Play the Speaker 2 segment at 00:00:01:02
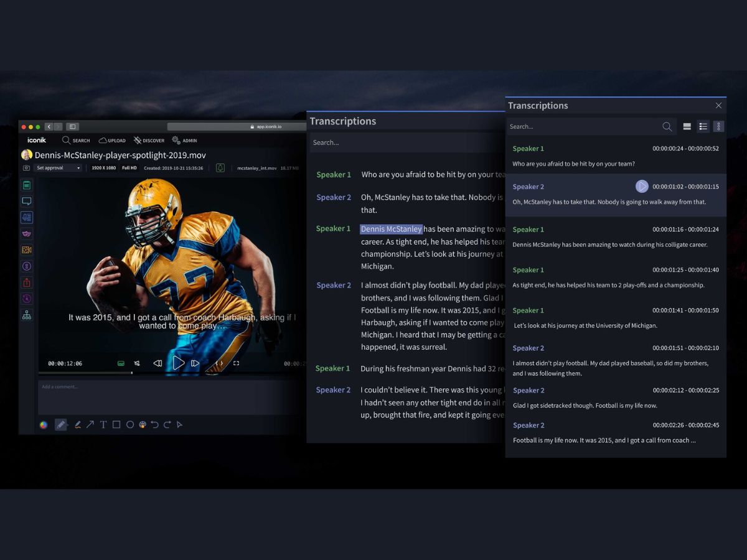The height and width of the screenshot is (560, 747). coord(642,187)
